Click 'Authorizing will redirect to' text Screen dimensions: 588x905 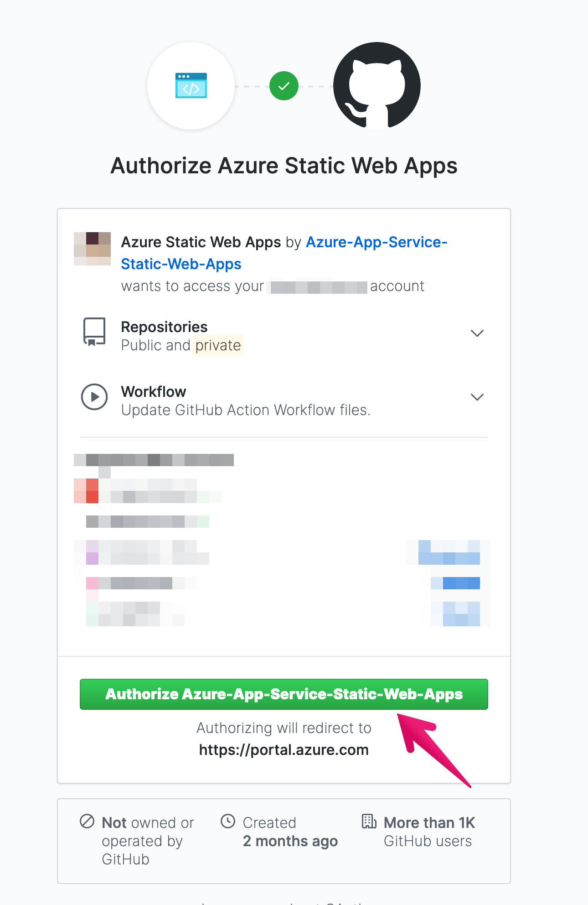(284, 728)
